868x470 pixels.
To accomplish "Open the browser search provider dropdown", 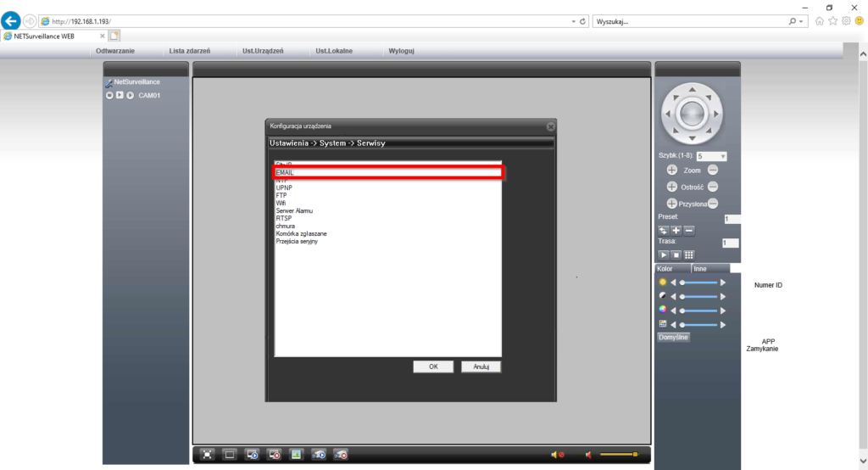I will (x=801, y=21).
